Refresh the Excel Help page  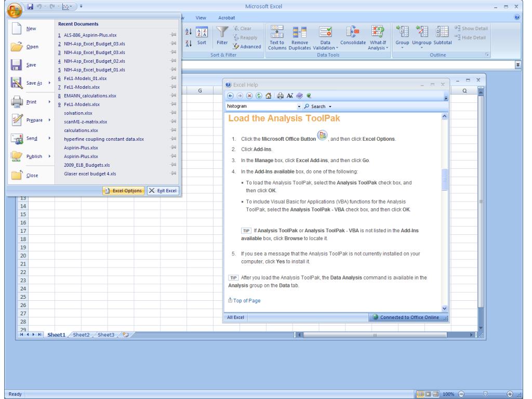[259, 96]
